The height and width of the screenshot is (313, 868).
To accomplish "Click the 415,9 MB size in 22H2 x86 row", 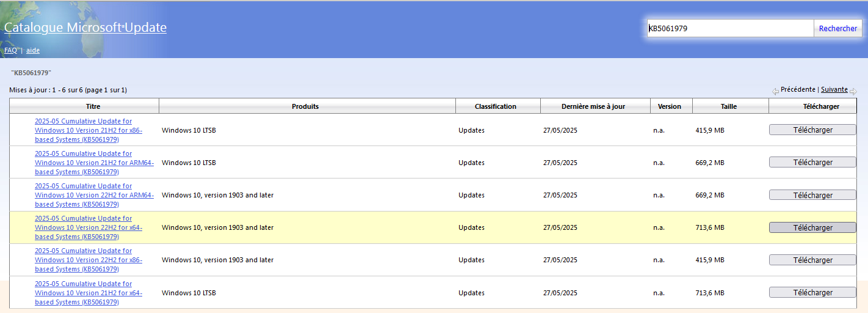I will click(x=710, y=260).
